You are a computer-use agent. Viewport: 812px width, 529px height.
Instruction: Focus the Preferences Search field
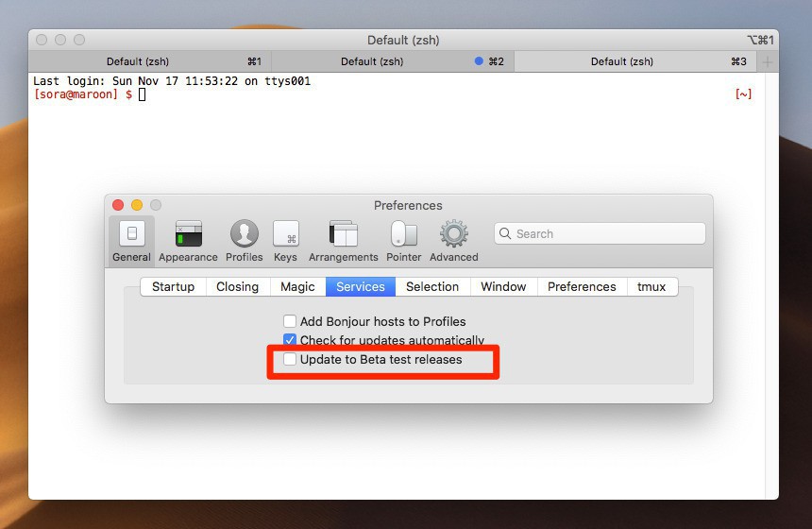pyautogui.click(x=600, y=233)
